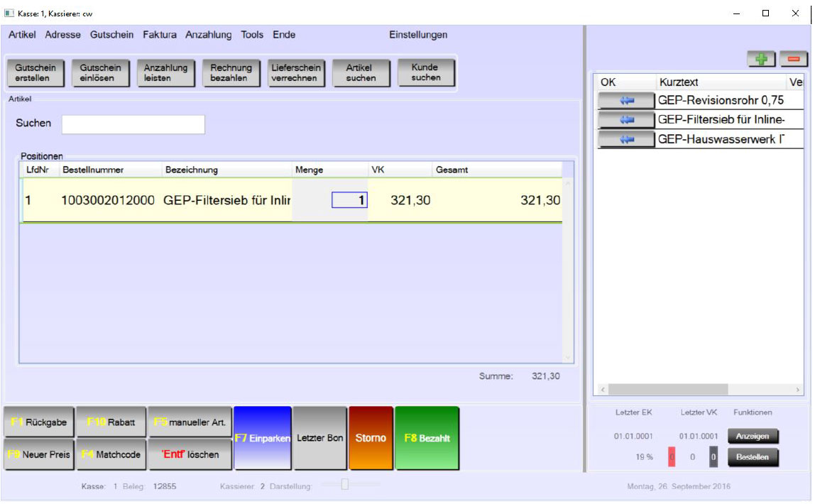Click horizontal scrollbar in the article list
The image size is (815, 504).
coord(667,390)
